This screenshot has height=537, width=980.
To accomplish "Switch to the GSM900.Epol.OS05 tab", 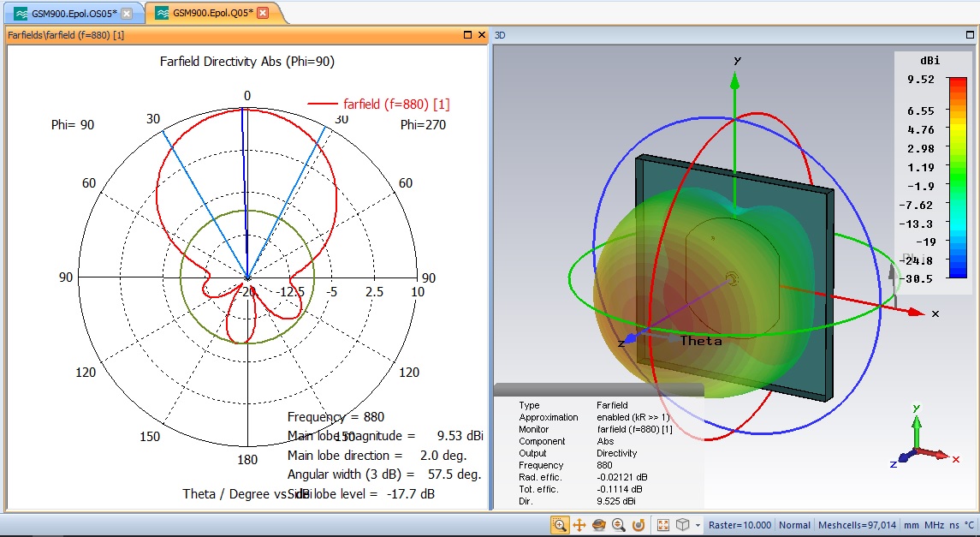I will [x=74, y=13].
